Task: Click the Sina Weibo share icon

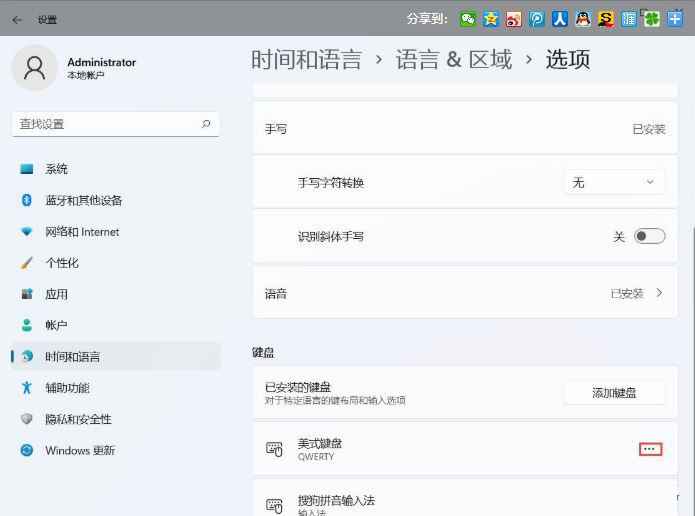Action: coord(514,18)
